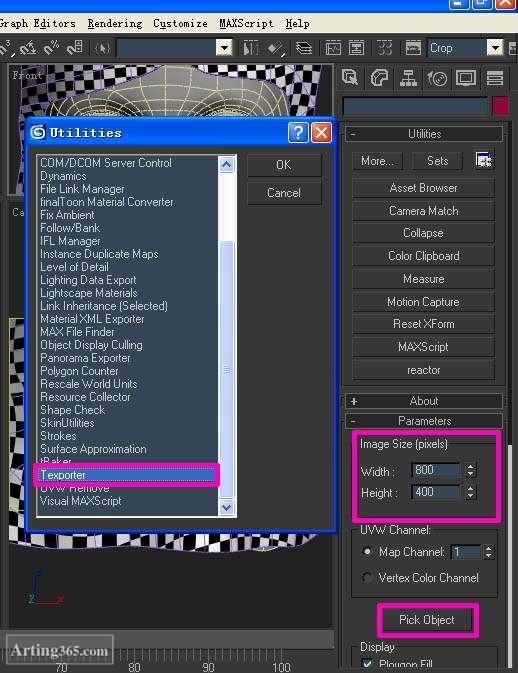Select Resource Collector in the list
518x673 pixels.
tap(85, 397)
